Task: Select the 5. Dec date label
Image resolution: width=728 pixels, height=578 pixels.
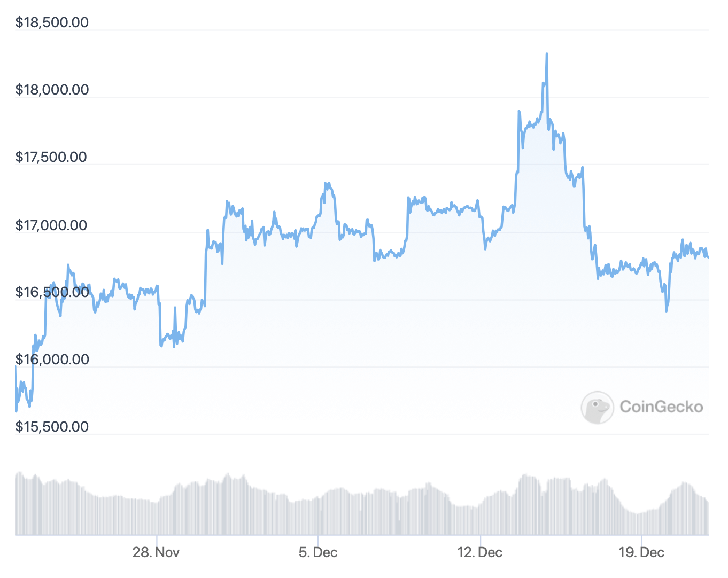Action: (x=318, y=552)
